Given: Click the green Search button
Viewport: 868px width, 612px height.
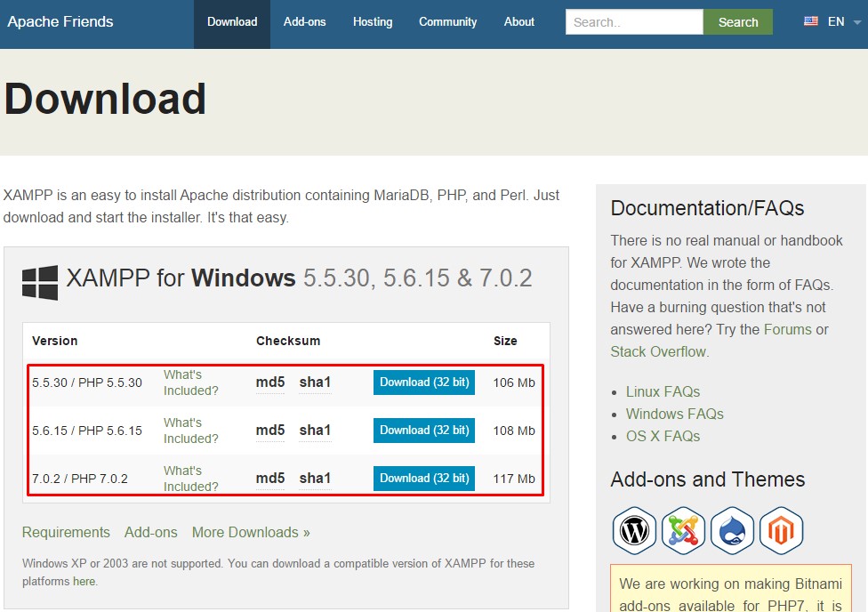Looking at the screenshot, I should pyautogui.click(x=738, y=22).
